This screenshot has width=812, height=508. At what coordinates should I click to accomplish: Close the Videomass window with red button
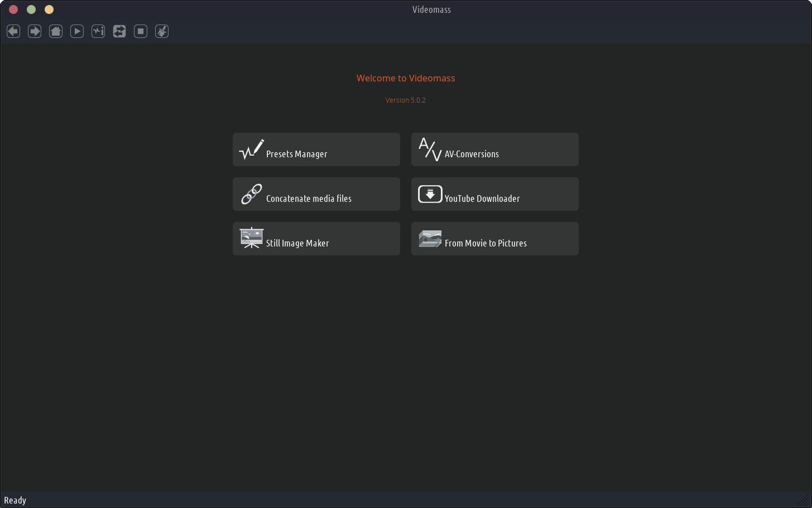pyautogui.click(x=13, y=9)
